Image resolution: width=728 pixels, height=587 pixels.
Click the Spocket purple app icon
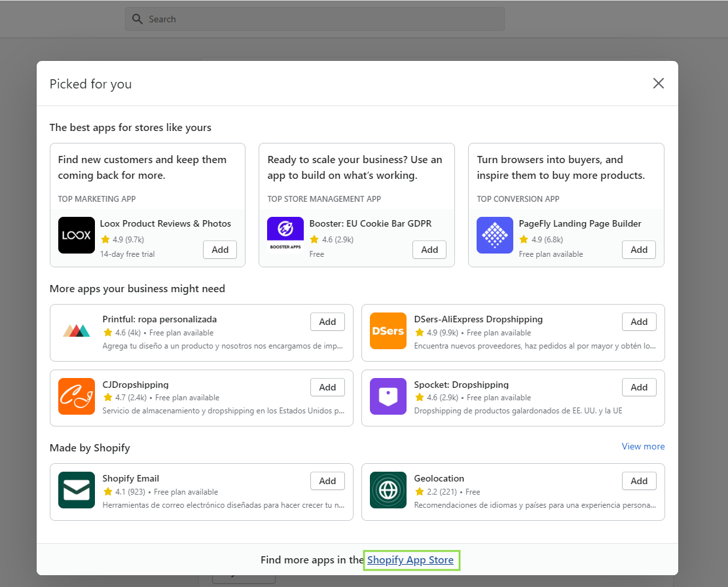coord(388,396)
